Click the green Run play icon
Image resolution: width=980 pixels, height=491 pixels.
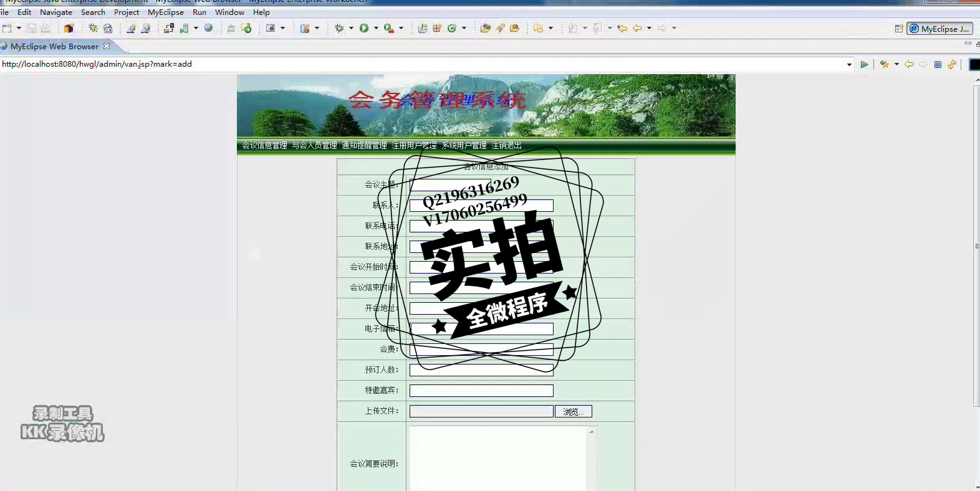click(364, 28)
